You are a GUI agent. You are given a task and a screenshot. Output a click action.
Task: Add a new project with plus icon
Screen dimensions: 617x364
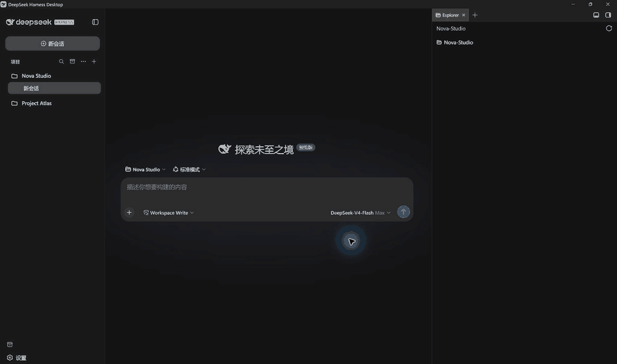94,62
